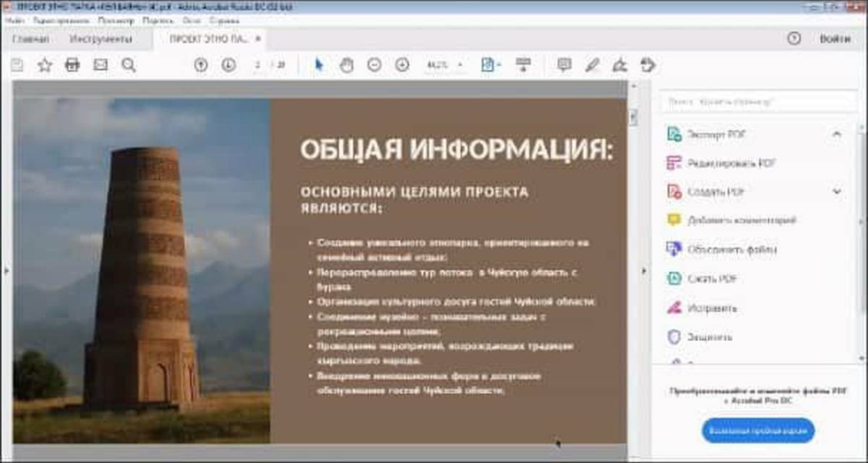Click the blue trial version button
This screenshot has height=463, width=868.
pyautogui.click(x=758, y=430)
